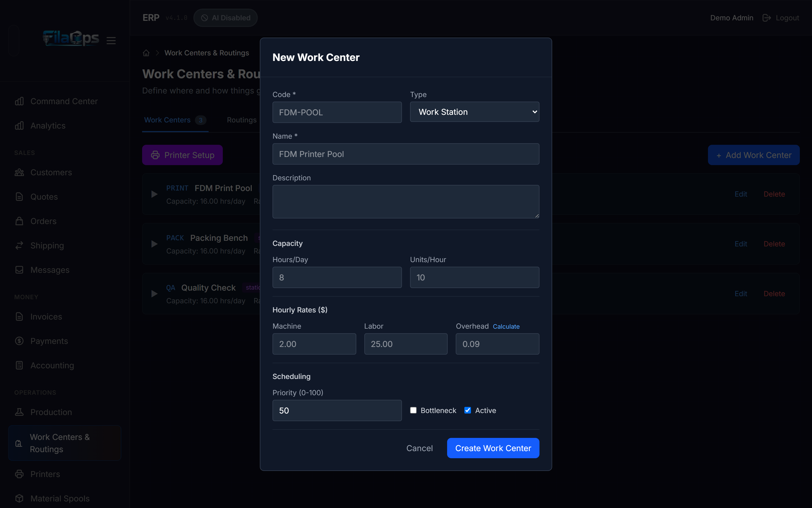Click Create Work Center button
812x508 pixels.
pyautogui.click(x=493, y=448)
